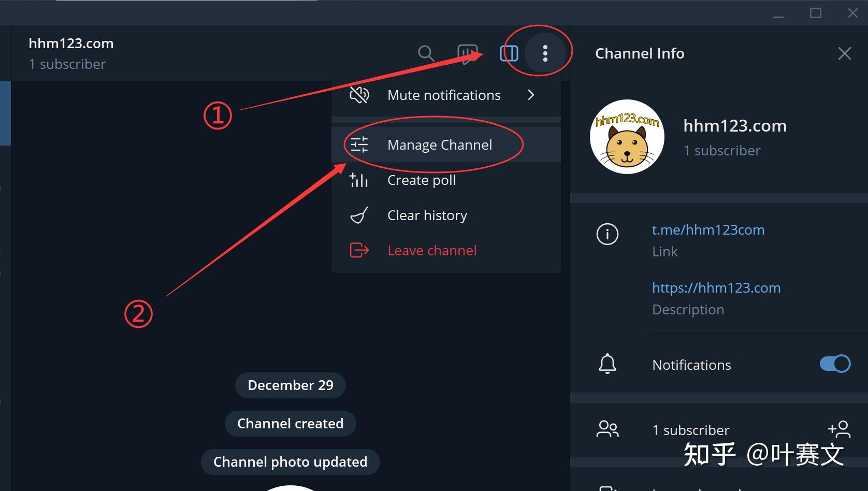Click the three-dot more options button
The height and width of the screenshot is (491, 868).
click(545, 53)
